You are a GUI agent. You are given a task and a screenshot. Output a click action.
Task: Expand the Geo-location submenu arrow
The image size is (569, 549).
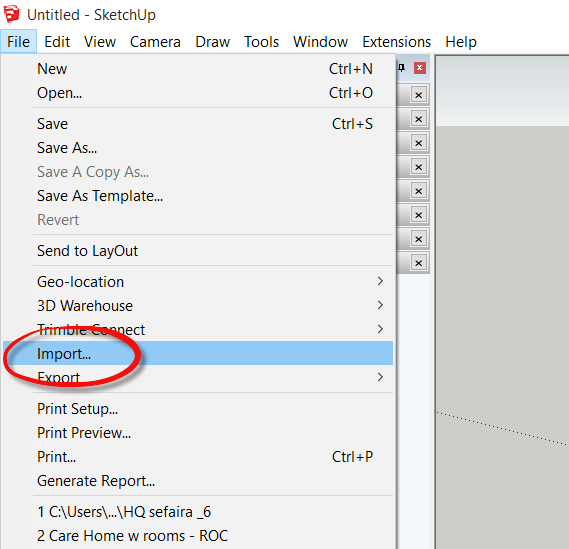(380, 281)
